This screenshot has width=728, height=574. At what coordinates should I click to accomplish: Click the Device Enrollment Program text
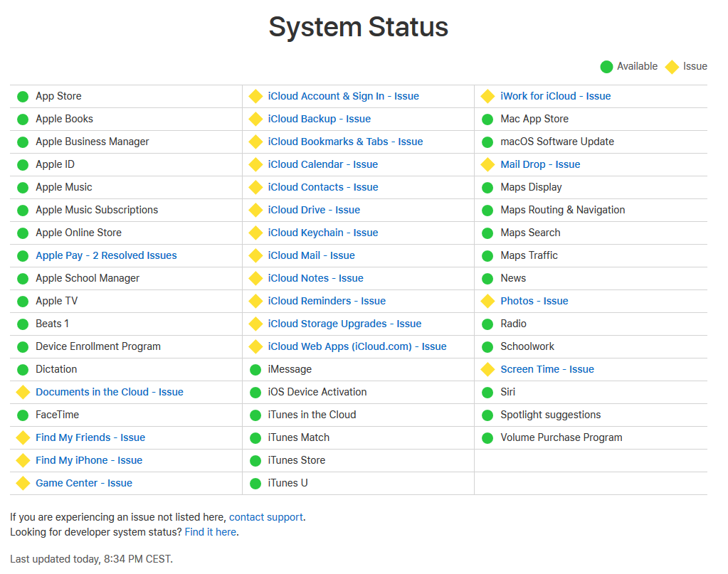(98, 346)
